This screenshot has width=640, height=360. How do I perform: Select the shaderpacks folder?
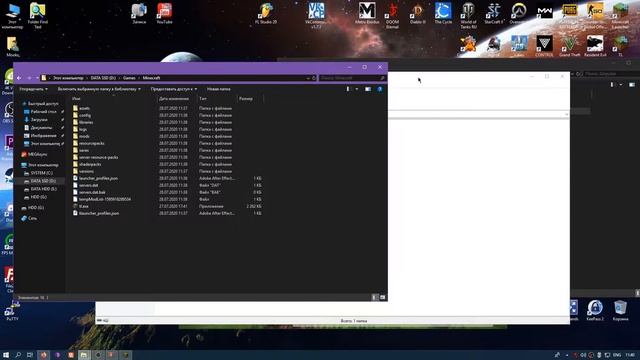[x=90, y=164]
